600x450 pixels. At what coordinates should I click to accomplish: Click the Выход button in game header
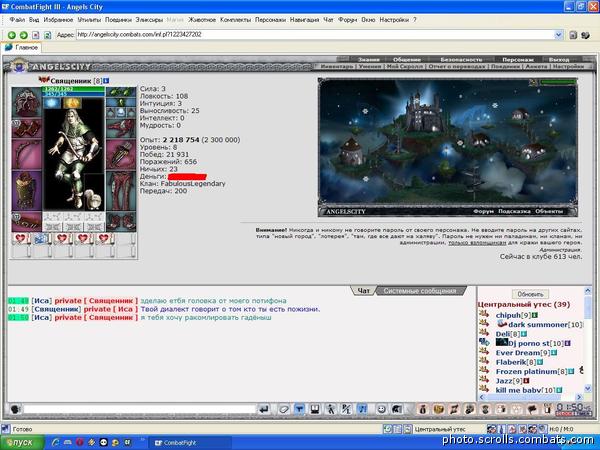tap(559, 59)
